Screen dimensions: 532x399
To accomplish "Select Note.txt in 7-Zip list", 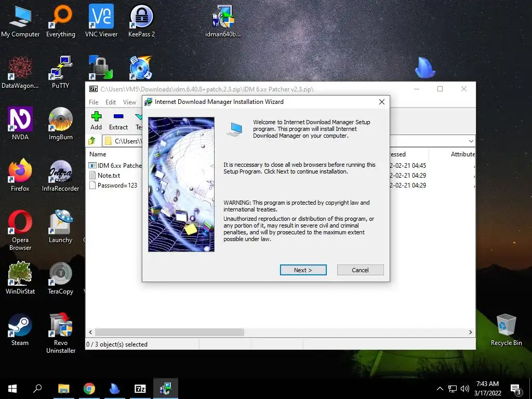I will click(105, 176).
